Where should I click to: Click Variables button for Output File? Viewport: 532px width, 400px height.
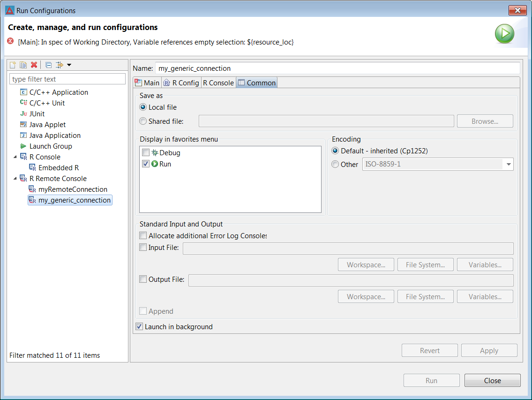[x=485, y=297]
